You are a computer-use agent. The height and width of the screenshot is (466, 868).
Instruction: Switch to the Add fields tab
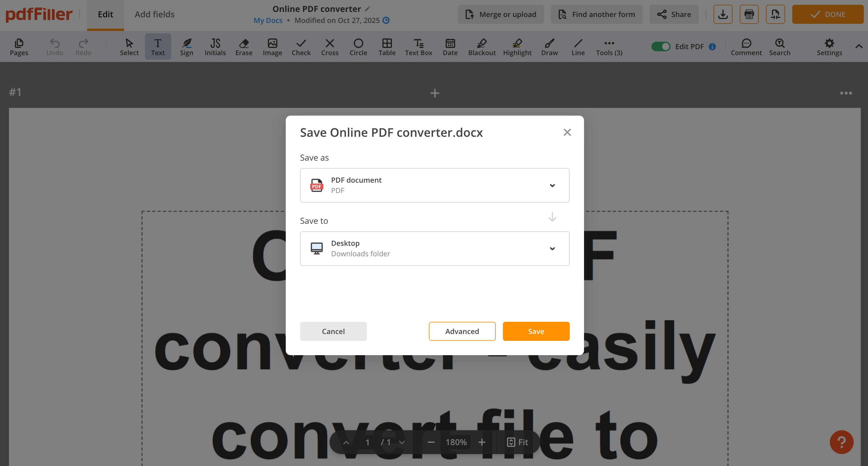click(x=155, y=14)
